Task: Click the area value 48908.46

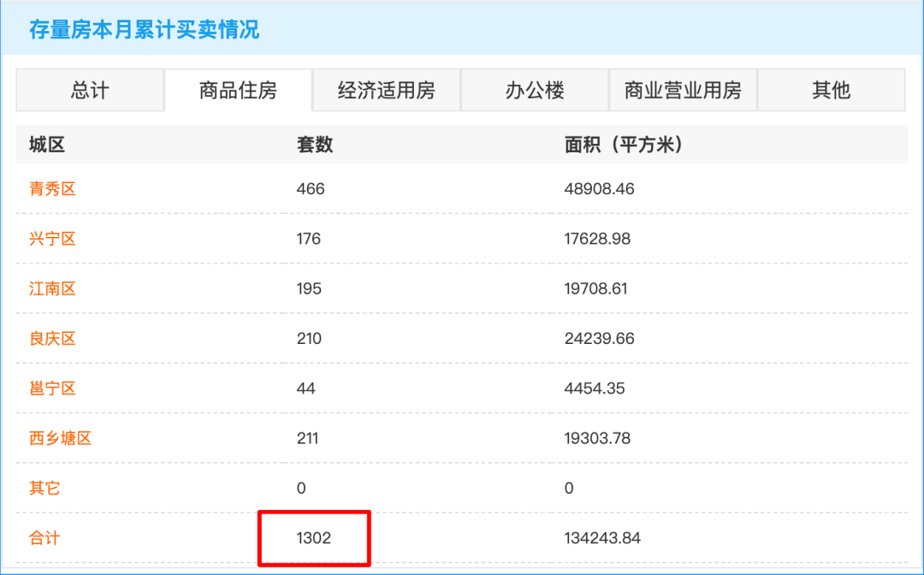Action: pos(599,189)
